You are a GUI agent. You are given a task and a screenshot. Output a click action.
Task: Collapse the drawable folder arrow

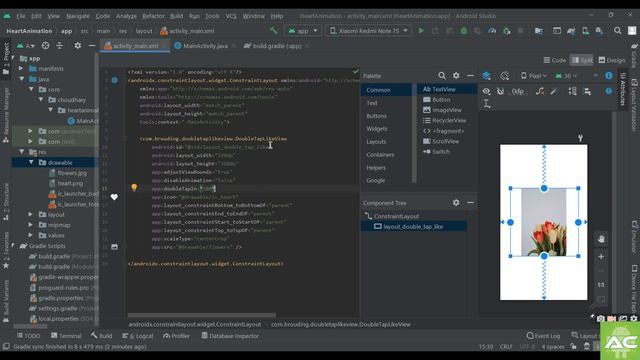31,162
